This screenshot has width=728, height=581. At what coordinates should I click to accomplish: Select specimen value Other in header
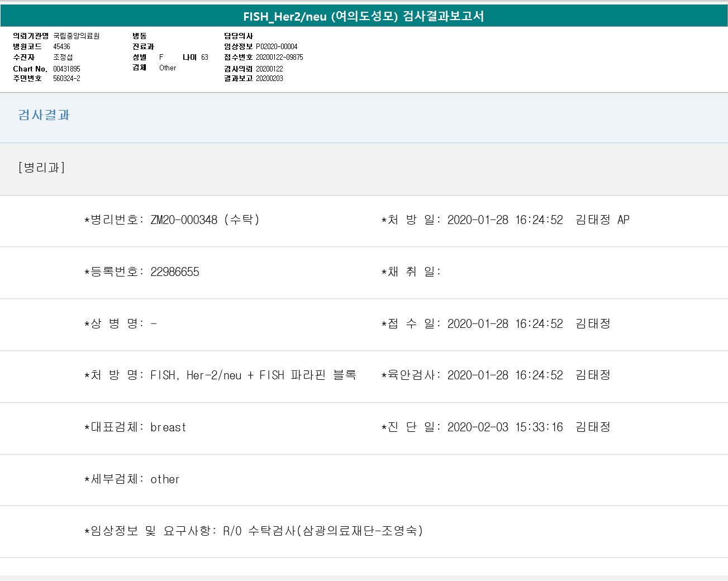tap(168, 68)
